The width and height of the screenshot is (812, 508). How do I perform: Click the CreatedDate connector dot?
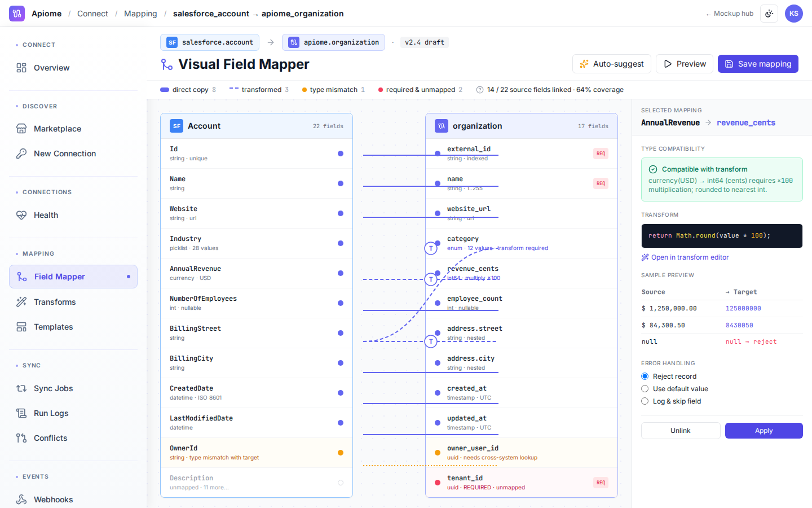tap(341, 393)
